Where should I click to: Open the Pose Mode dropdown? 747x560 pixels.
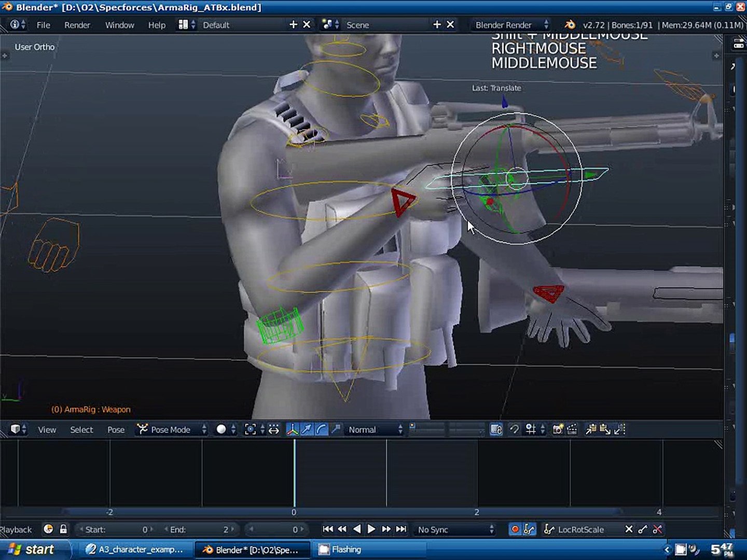point(171,429)
